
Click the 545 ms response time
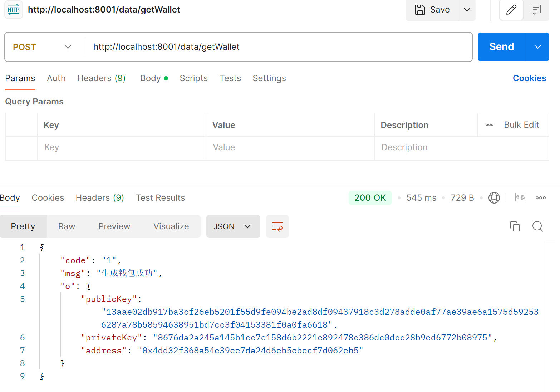tap(421, 198)
